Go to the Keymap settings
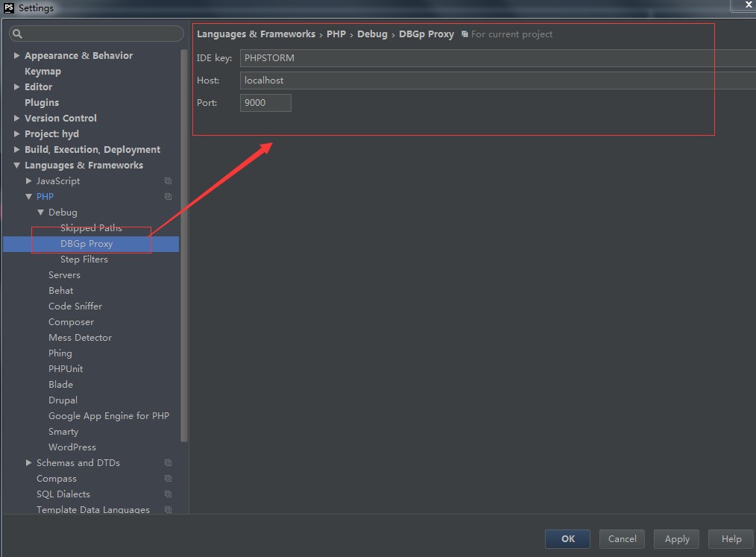 tap(42, 72)
